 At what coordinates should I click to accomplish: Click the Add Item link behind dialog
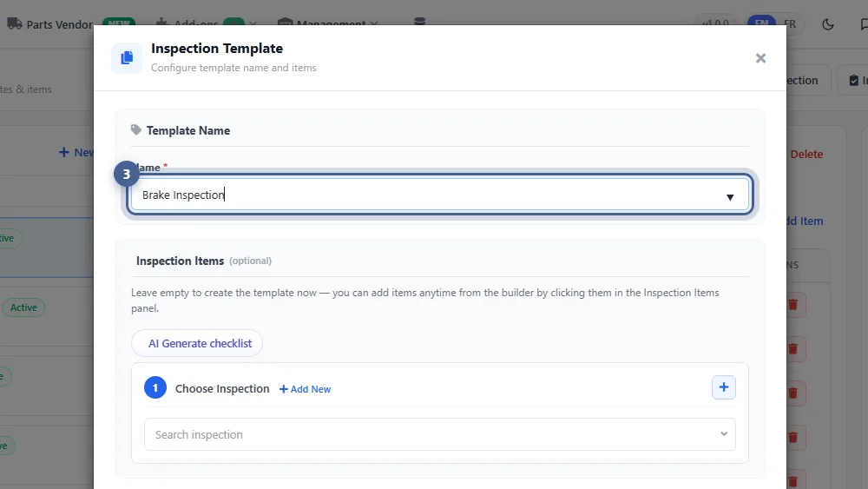[x=803, y=221]
